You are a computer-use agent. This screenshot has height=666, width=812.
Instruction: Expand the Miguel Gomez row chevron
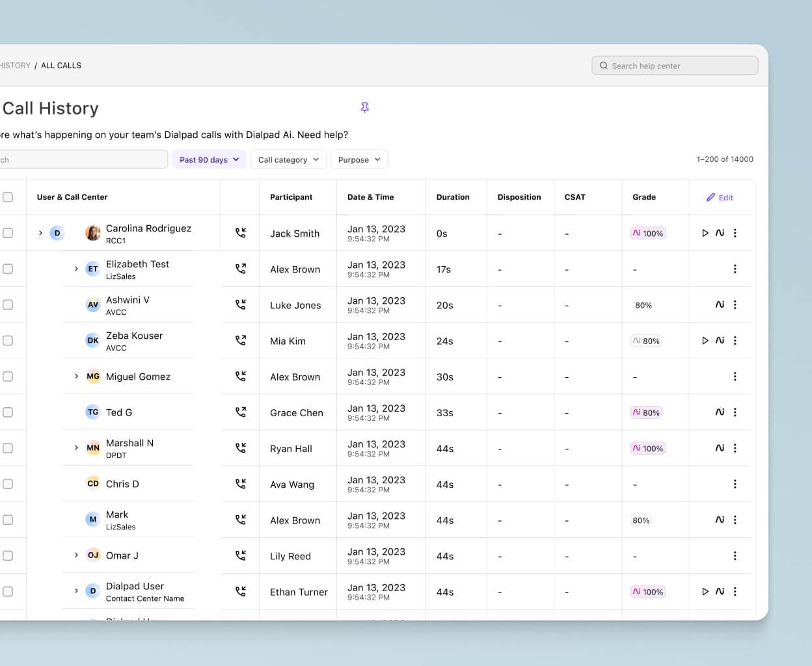coord(76,377)
